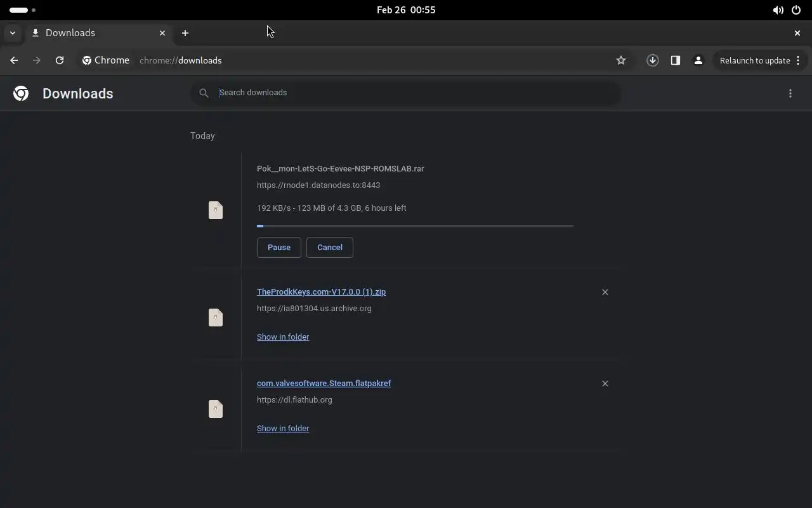Viewport: 812px width, 508px height.
Task: Click the Downloads page title
Action: click(x=78, y=93)
